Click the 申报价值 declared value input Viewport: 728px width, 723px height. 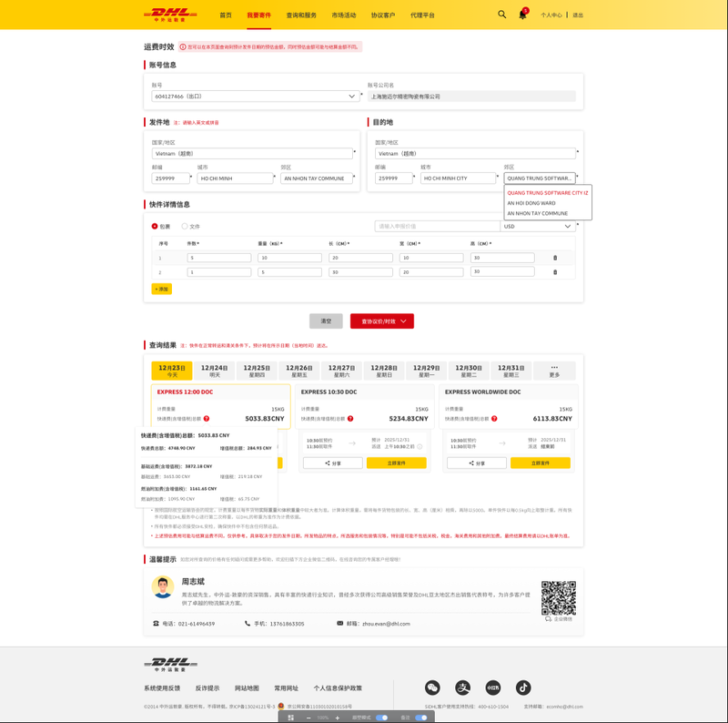438,227
